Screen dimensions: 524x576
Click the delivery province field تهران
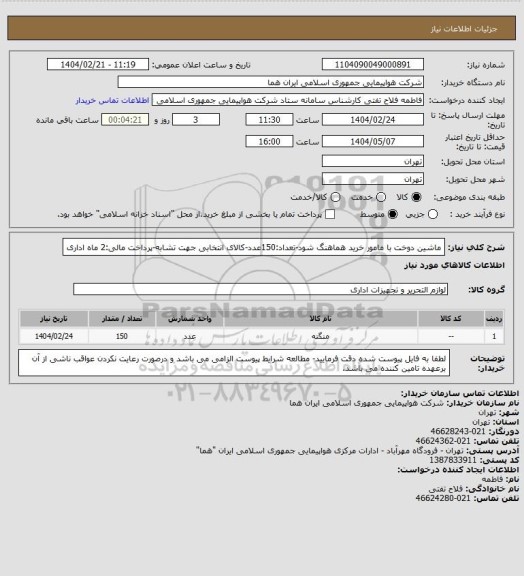tap(373, 161)
